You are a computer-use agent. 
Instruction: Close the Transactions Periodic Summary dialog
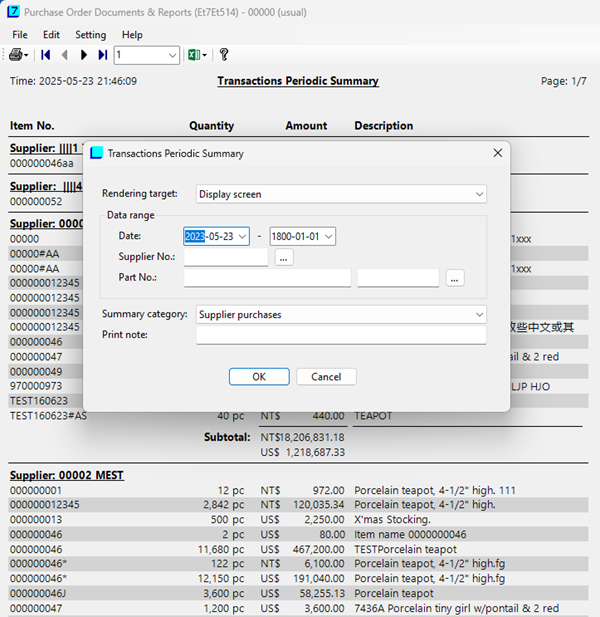pyautogui.click(x=497, y=153)
